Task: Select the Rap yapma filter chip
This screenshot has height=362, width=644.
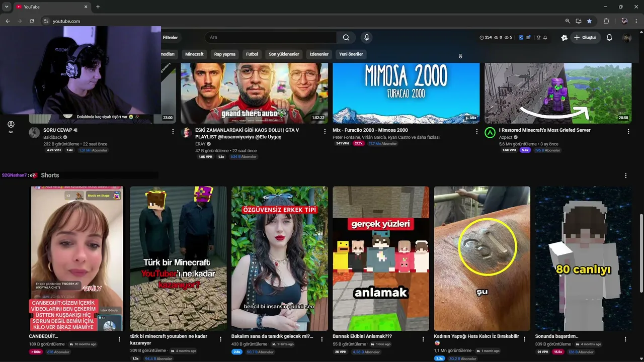Action: [x=225, y=54]
